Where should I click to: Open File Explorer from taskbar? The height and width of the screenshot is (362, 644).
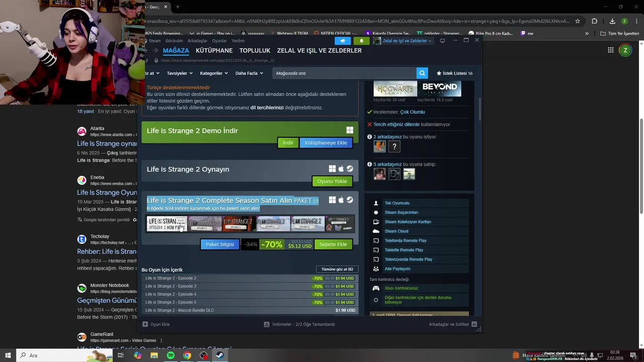tap(154, 355)
